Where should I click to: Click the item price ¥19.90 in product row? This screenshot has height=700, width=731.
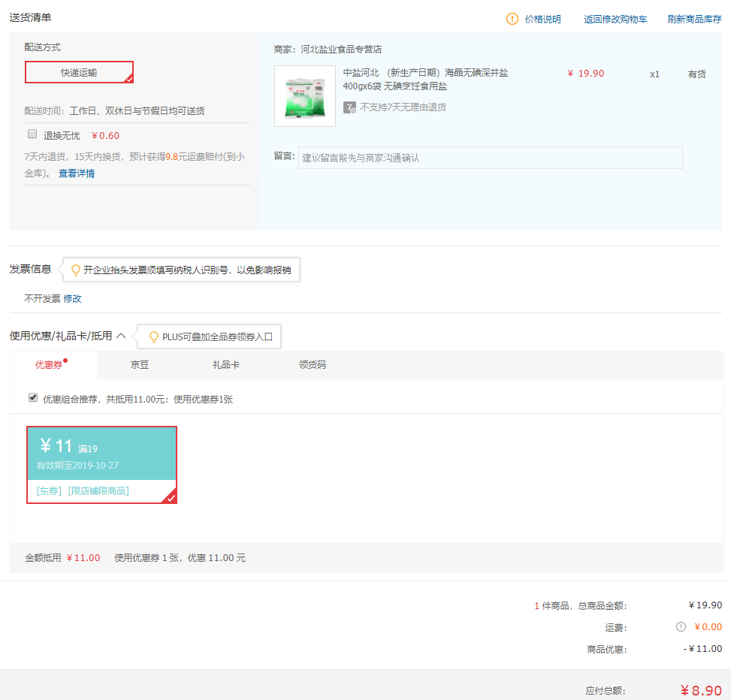585,74
